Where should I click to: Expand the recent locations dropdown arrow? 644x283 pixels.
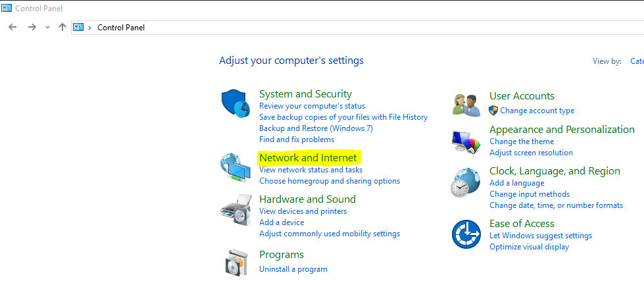point(47,28)
